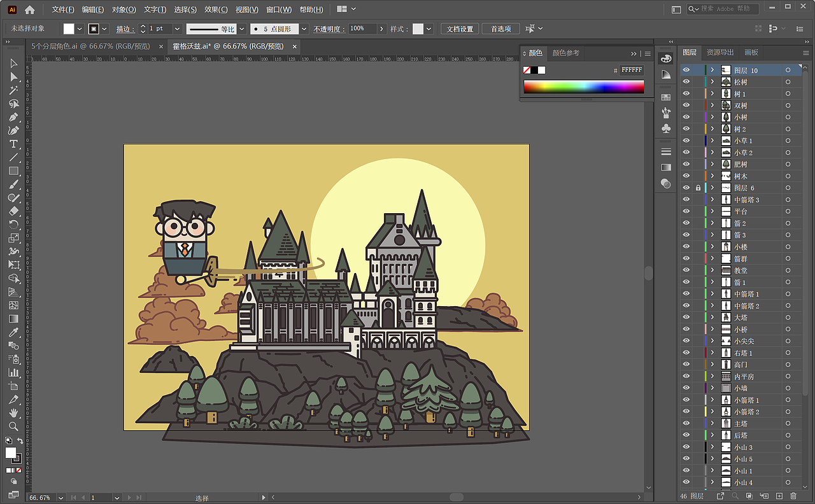Screen dimensions: 815x504
Task: Select the Type tool
Action: pyautogui.click(x=13, y=144)
